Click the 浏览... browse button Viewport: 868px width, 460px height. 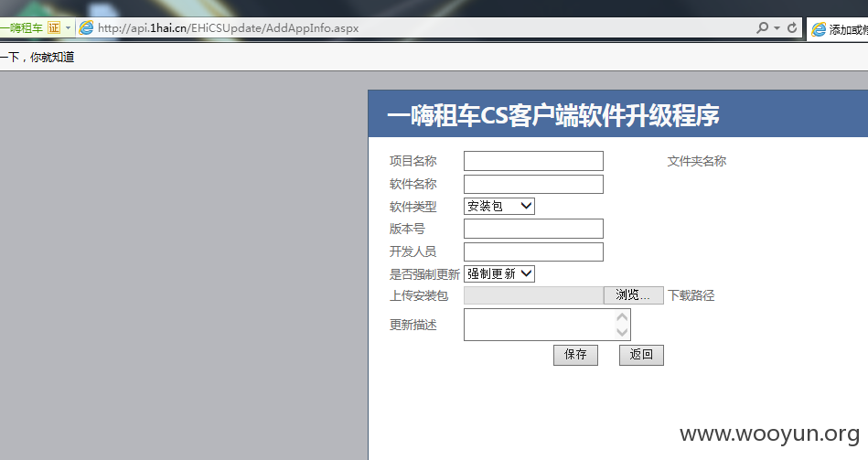[633, 295]
